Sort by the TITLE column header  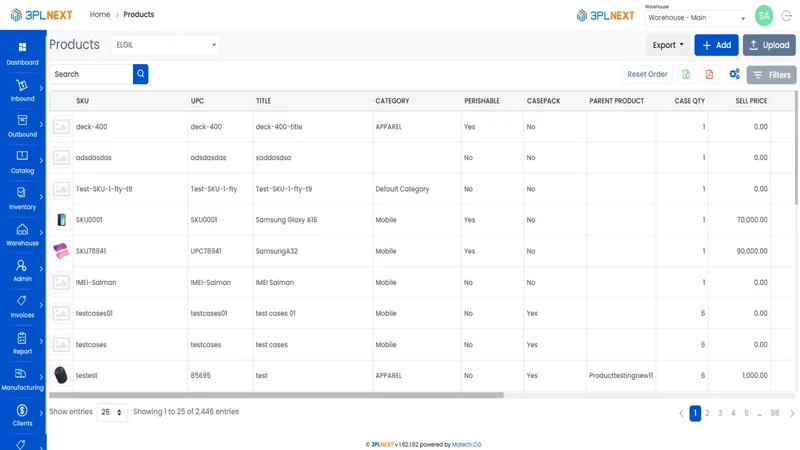pyautogui.click(x=263, y=101)
